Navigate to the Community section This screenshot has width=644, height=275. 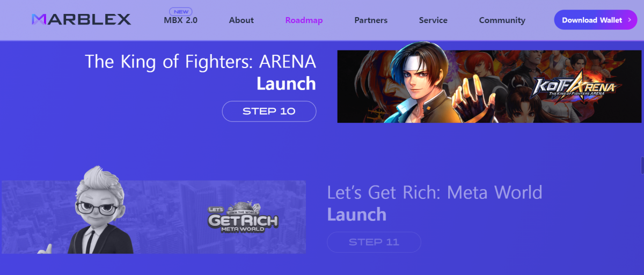click(502, 20)
